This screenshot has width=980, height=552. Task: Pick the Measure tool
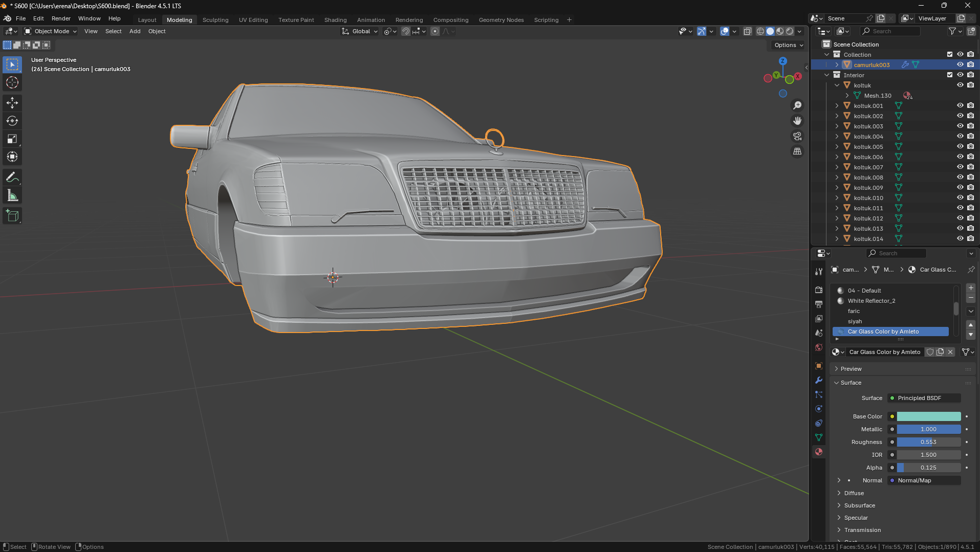click(12, 196)
